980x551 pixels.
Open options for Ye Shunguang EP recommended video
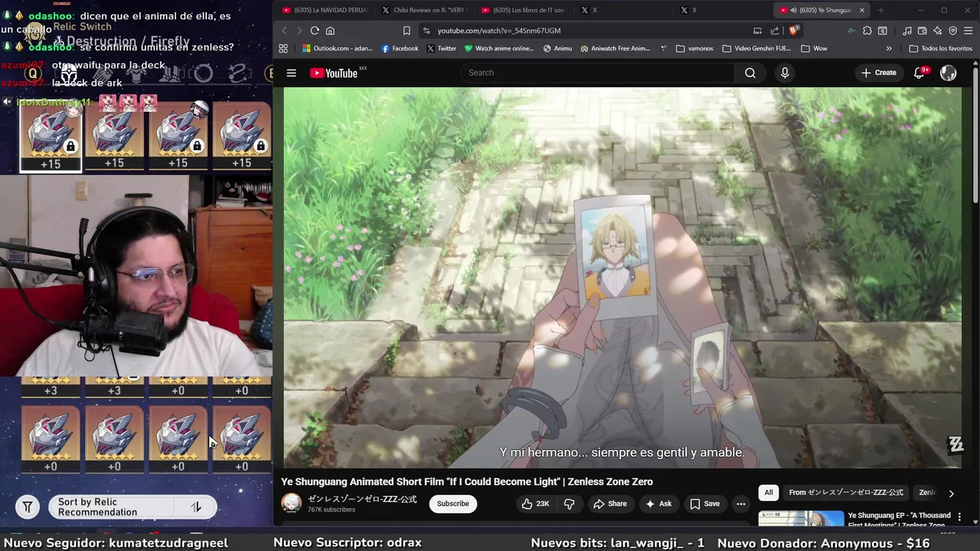tap(959, 518)
